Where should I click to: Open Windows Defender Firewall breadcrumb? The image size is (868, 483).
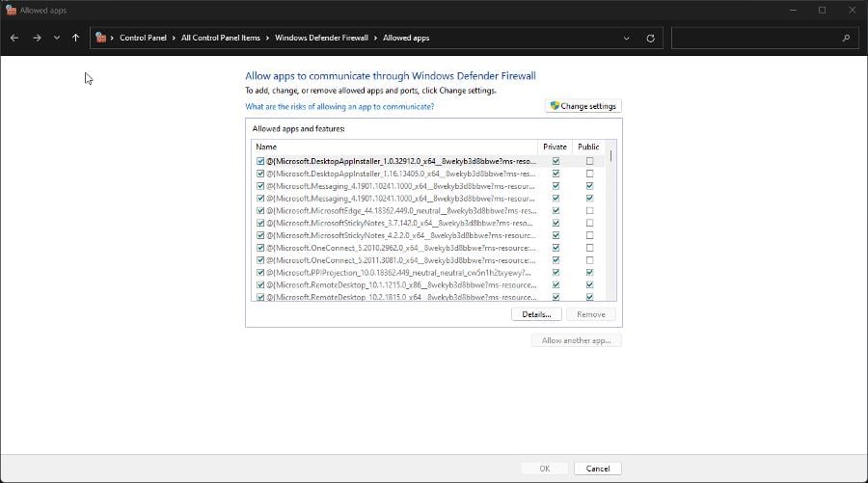(x=321, y=38)
